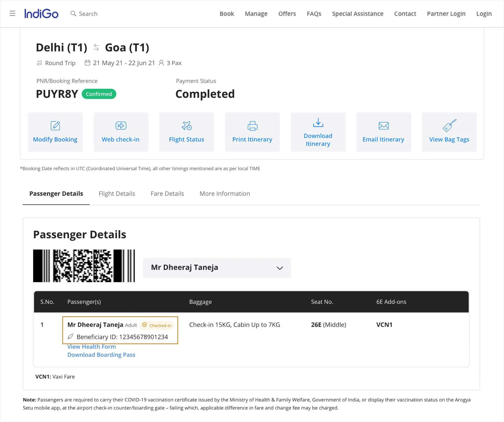Click the green Confirmed status badge
504x422 pixels.
pyautogui.click(x=99, y=94)
